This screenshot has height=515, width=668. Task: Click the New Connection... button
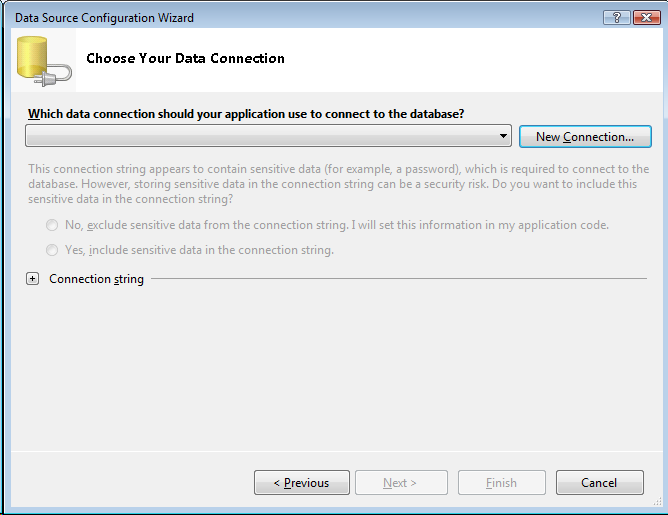tap(585, 136)
